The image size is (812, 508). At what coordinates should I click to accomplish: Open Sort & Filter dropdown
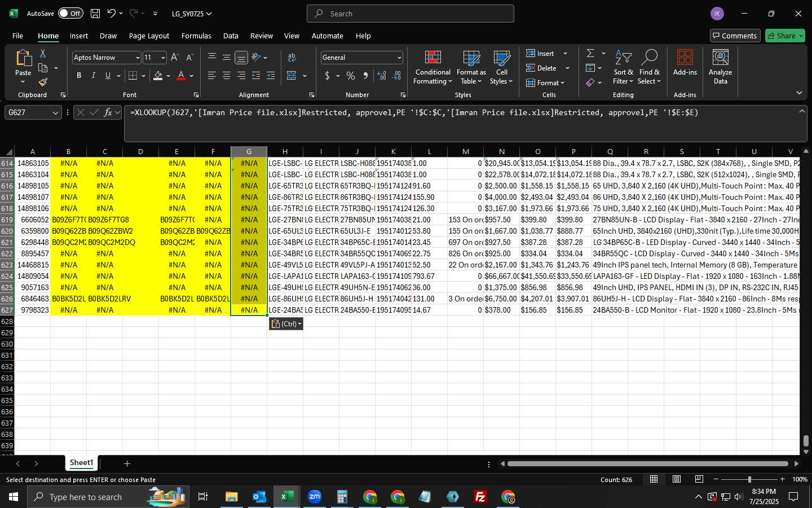(x=623, y=67)
